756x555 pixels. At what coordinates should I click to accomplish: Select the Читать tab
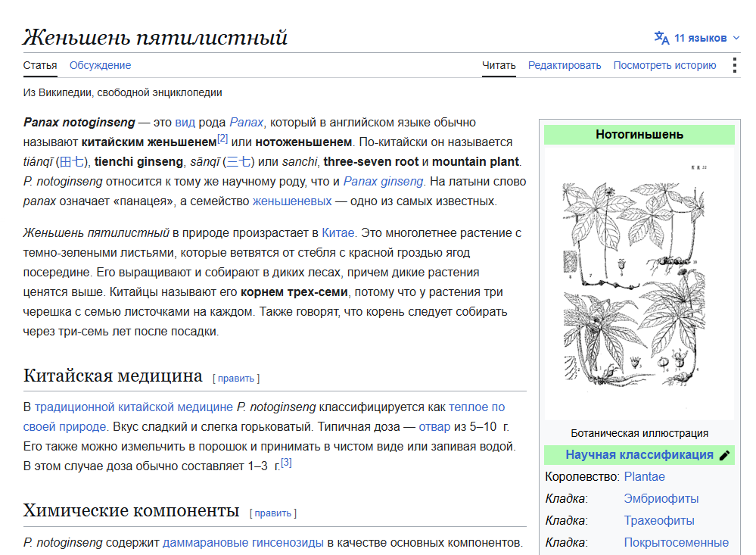(x=499, y=65)
